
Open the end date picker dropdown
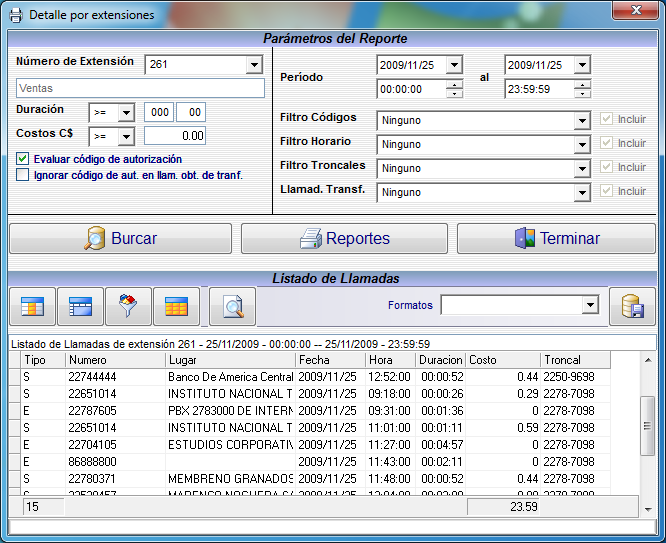click(x=582, y=65)
